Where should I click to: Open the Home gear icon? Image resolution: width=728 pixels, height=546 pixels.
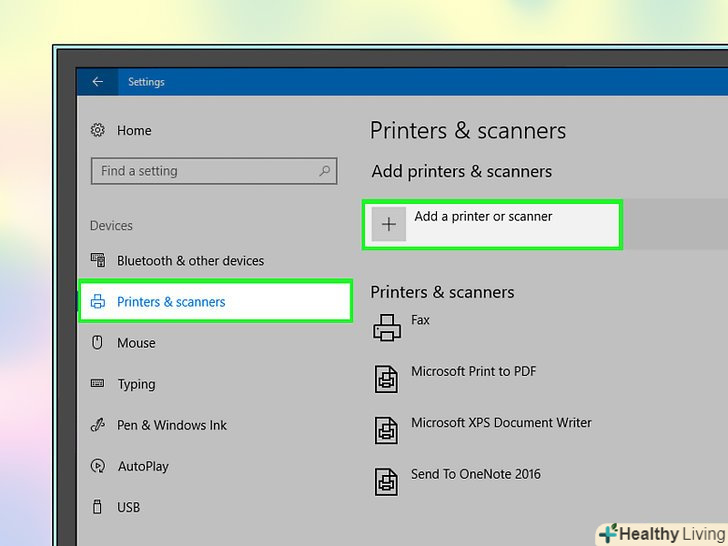(98, 130)
